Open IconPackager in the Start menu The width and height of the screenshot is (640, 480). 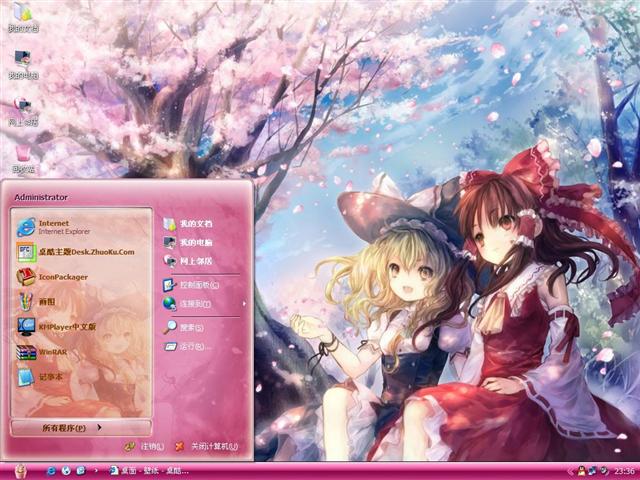pyautogui.click(x=82, y=277)
